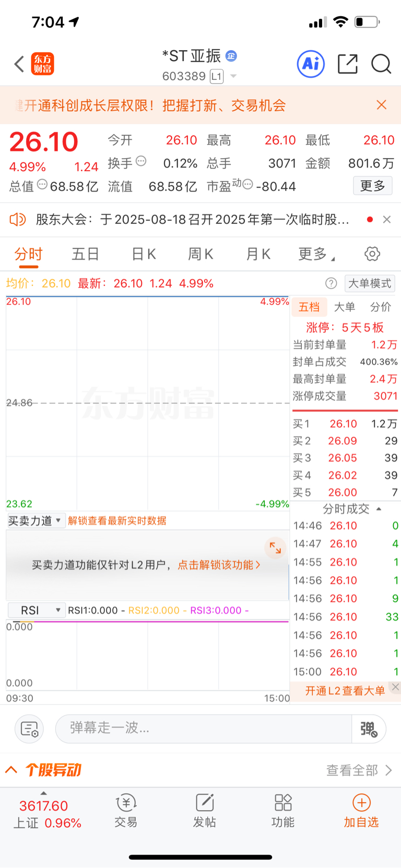Tap the battery status icon
The image size is (401, 868).
click(367, 22)
